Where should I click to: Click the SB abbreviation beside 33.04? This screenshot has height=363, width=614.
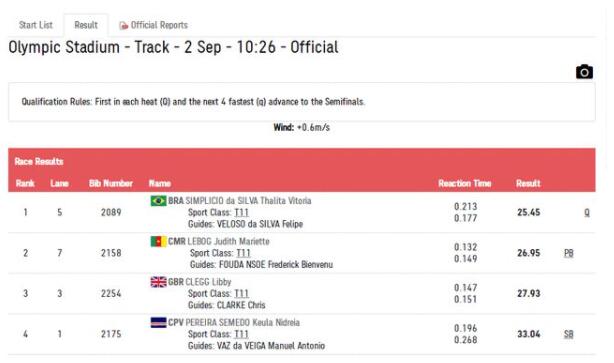click(x=569, y=334)
